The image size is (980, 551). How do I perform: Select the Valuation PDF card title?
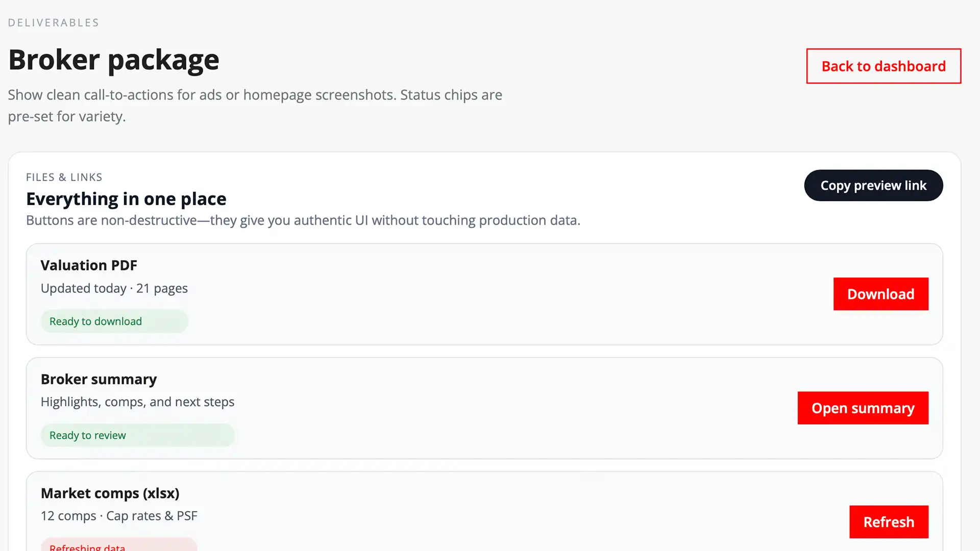click(89, 265)
